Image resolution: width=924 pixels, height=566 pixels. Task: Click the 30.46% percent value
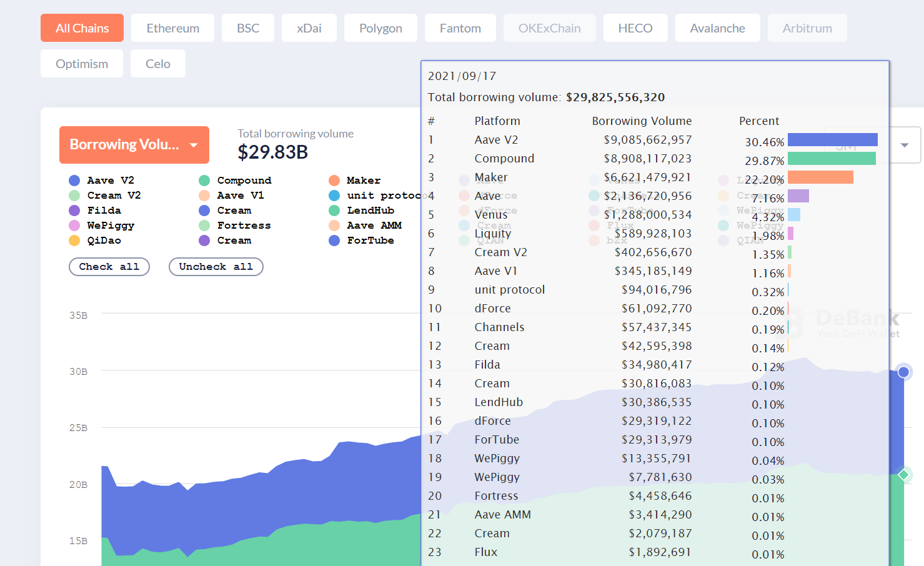[x=765, y=142]
